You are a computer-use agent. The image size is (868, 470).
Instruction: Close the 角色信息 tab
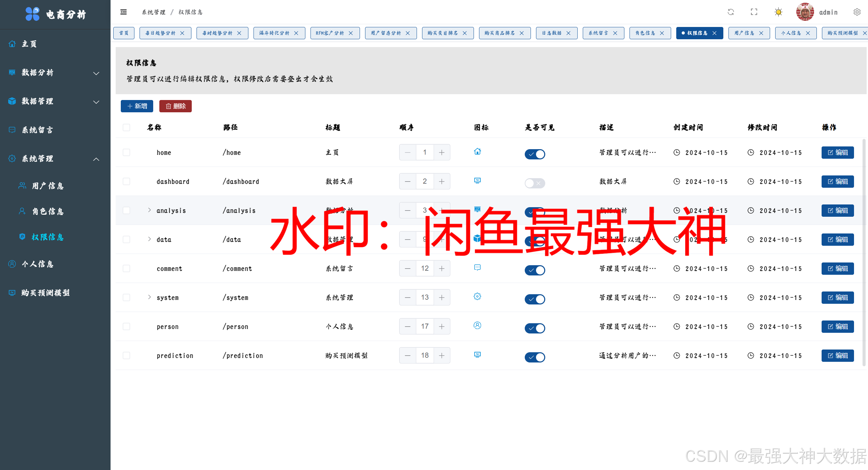tap(662, 33)
